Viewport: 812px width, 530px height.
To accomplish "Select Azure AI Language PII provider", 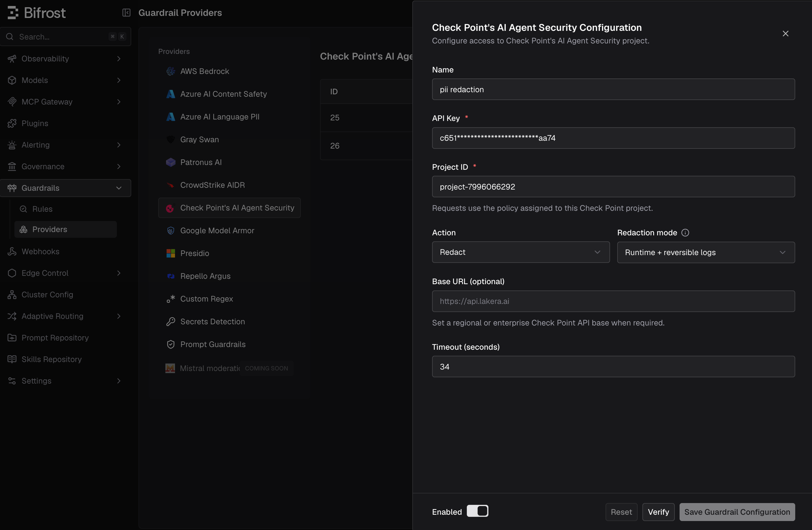I will 229,117.
